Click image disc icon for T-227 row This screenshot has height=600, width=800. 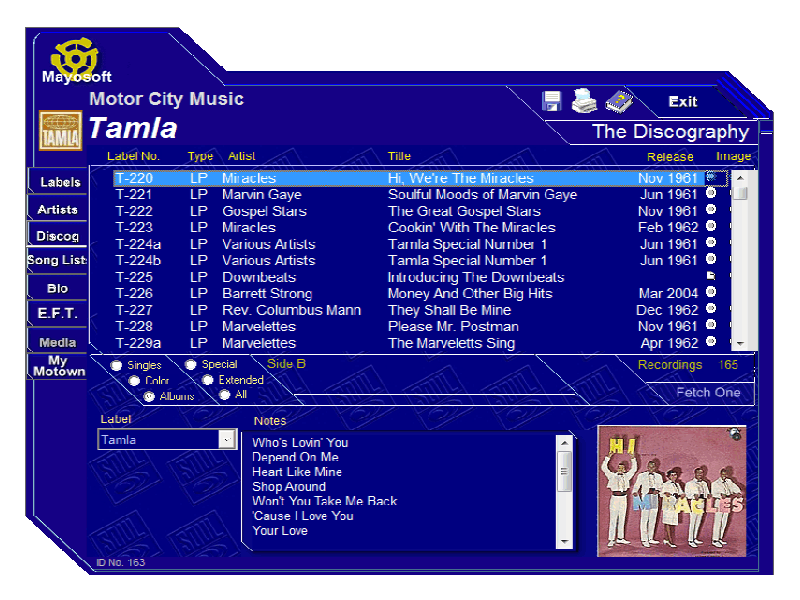(x=711, y=309)
